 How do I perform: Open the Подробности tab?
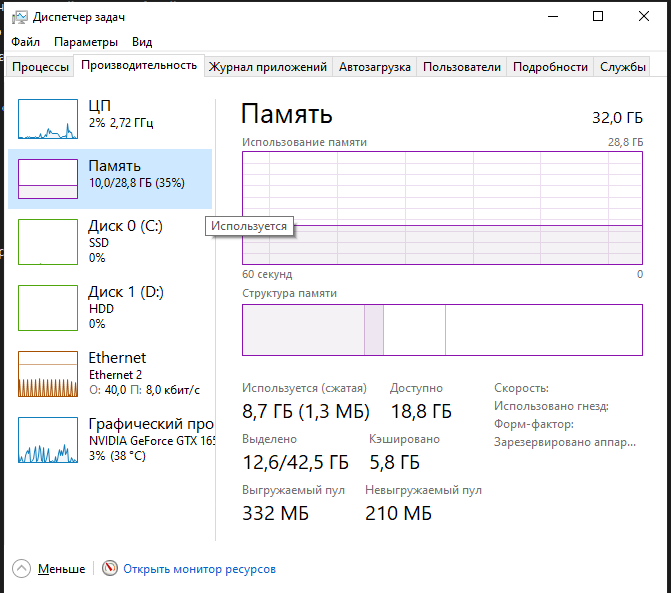pyautogui.click(x=550, y=67)
